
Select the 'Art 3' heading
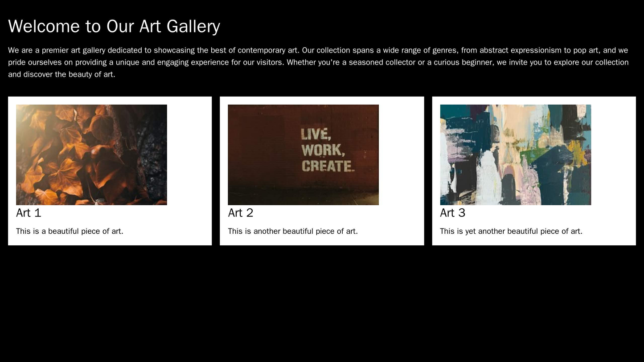pyautogui.click(x=453, y=213)
